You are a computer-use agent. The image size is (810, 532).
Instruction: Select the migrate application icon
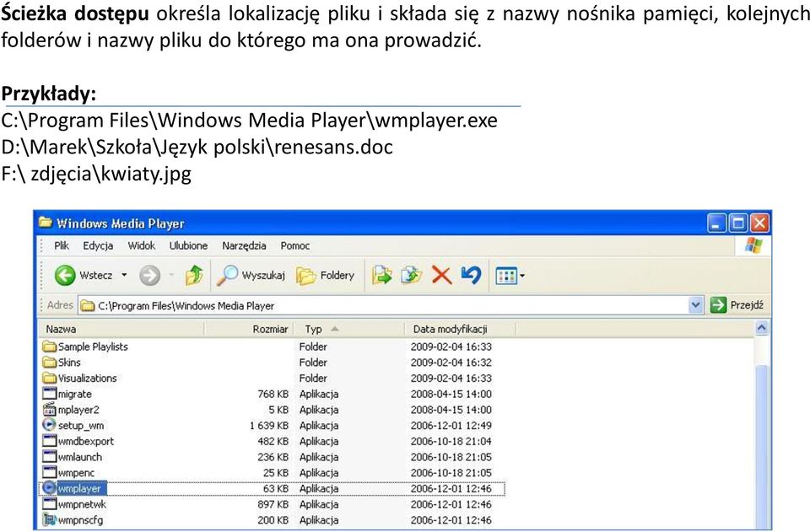point(49,394)
